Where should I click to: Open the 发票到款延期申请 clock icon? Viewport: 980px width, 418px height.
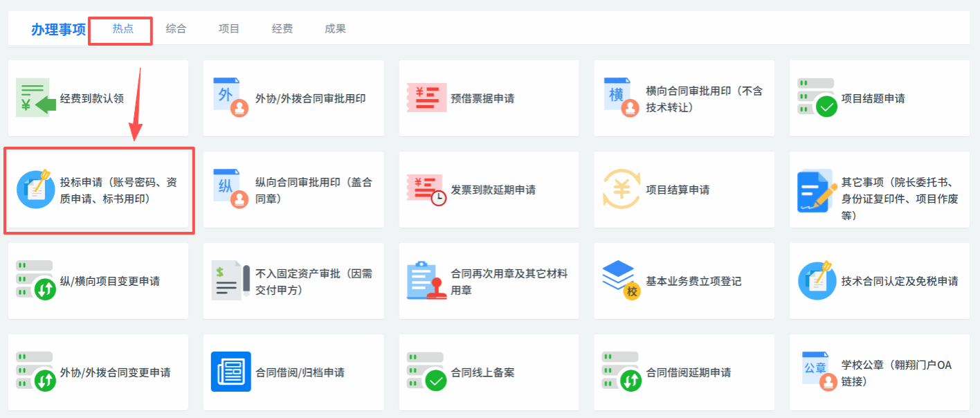pos(425,190)
